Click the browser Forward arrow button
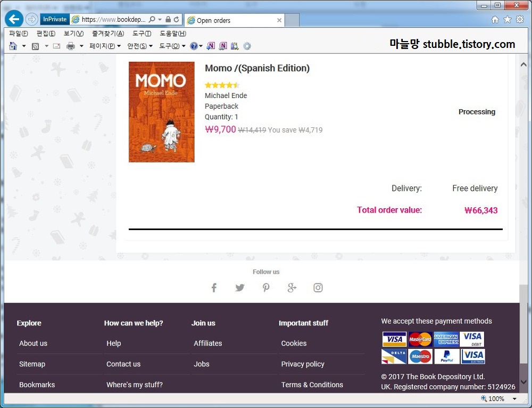 click(31, 19)
